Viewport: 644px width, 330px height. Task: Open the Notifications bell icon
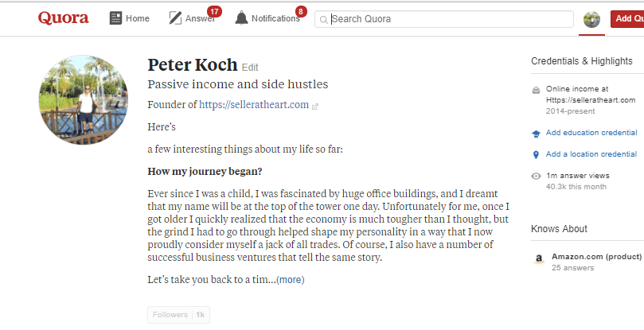click(241, 18)
